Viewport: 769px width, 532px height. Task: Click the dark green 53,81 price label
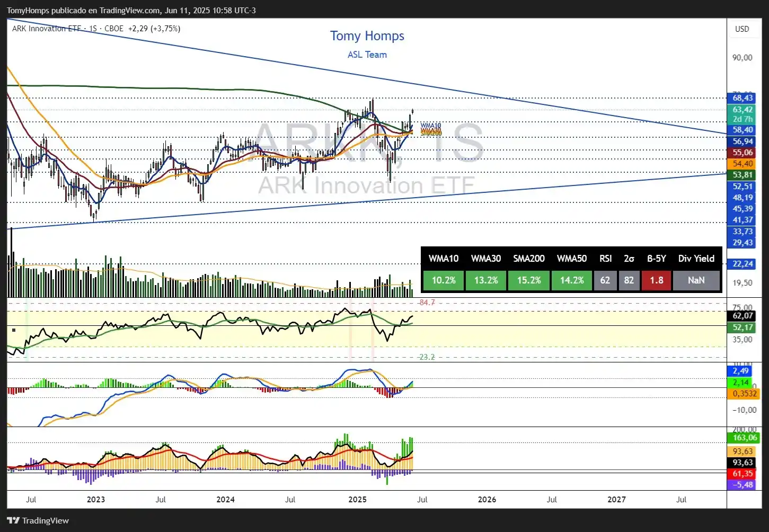tap(743, 175)
